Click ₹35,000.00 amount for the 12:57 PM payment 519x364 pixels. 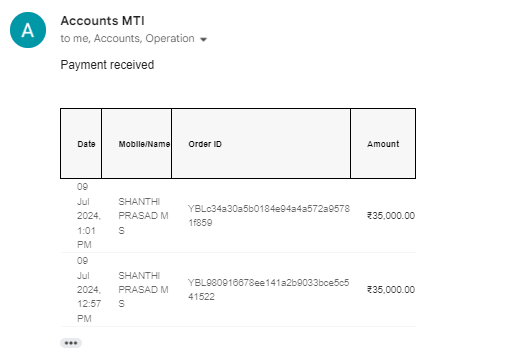click(391, 290)
